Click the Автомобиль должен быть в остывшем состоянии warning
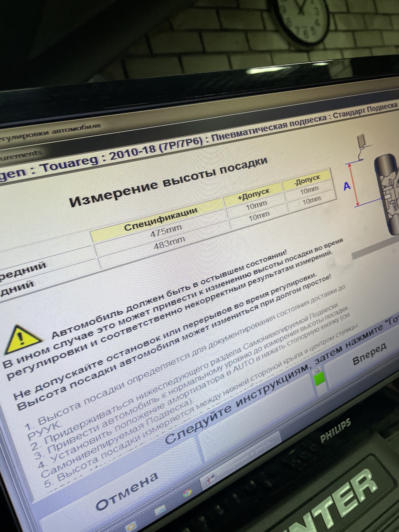The image size is (399, 532). coord(169,295)
